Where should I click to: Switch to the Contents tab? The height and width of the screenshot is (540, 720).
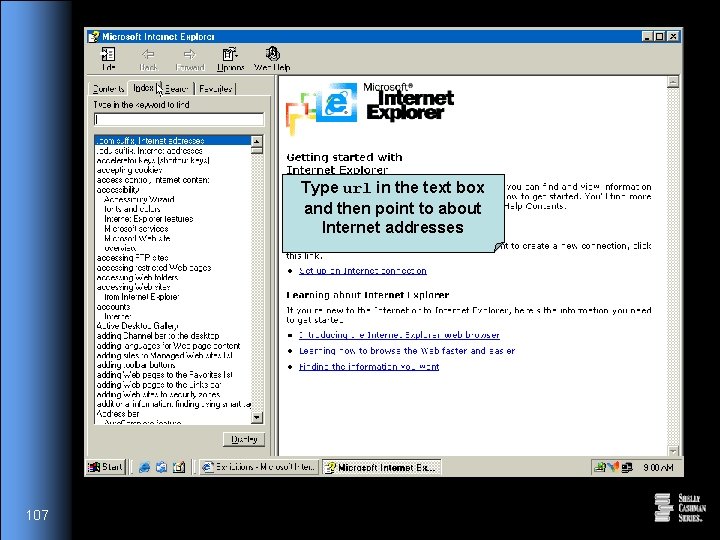108,89
